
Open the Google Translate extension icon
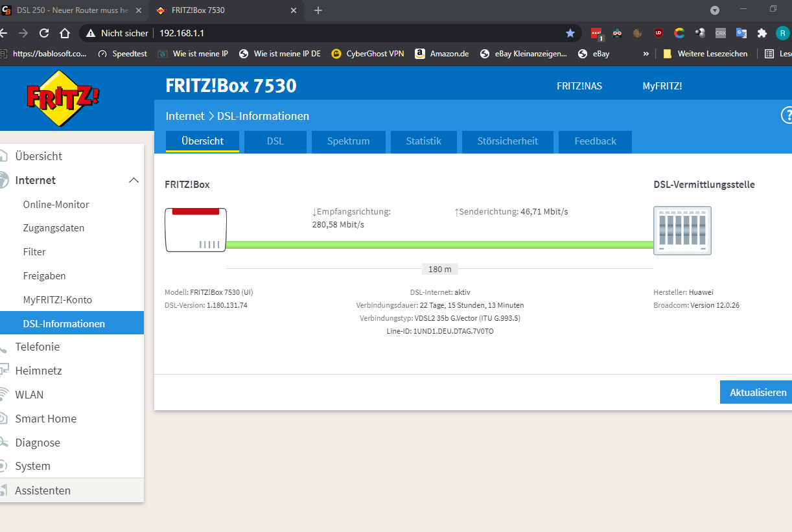pyautogui.click(x=741, y=32)
